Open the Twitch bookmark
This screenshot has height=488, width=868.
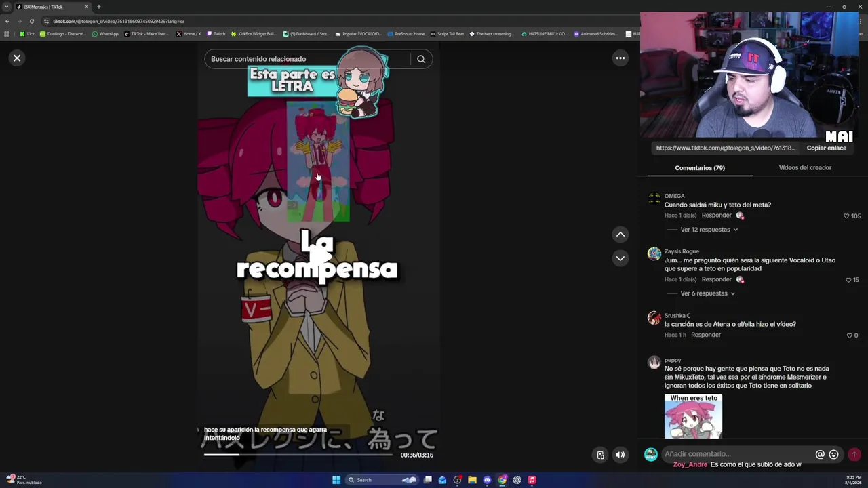tap(216, 33)
